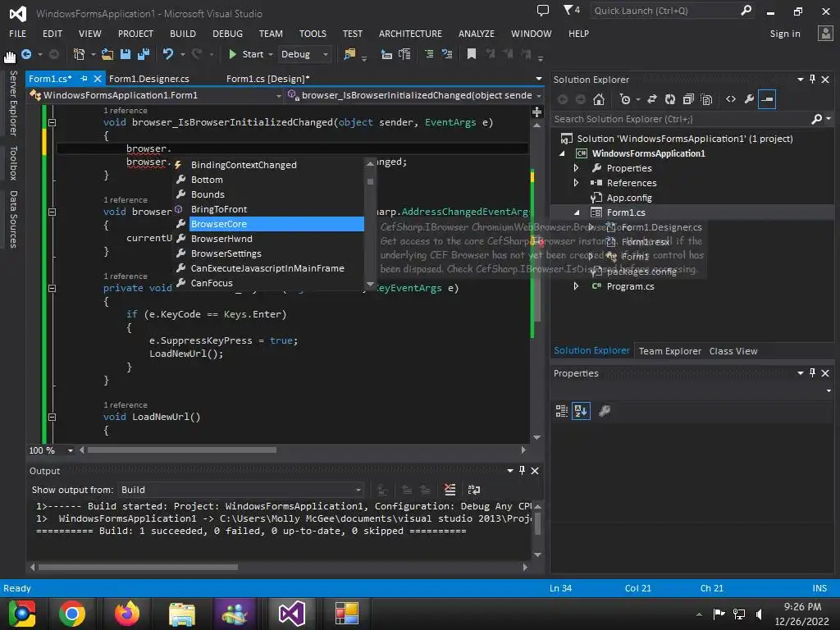Click the uncomment selected lines icon
Viewport: 840px width, 630px height.
447,54
